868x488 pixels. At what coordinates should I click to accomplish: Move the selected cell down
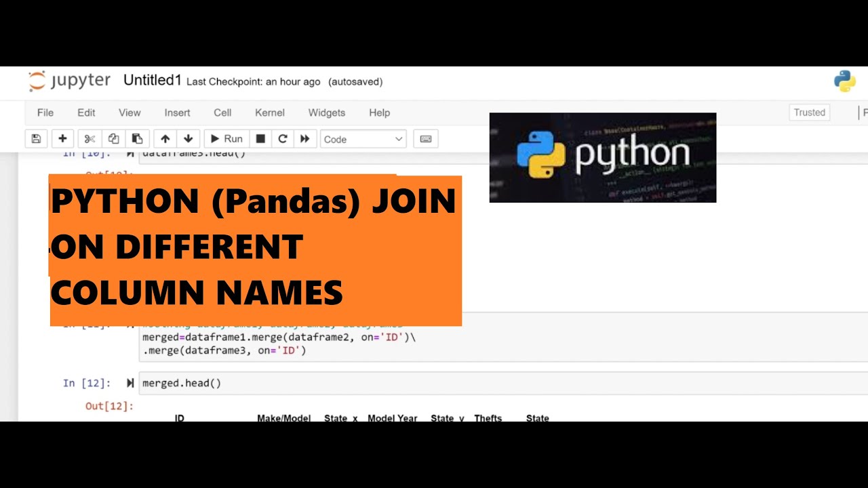189,139
